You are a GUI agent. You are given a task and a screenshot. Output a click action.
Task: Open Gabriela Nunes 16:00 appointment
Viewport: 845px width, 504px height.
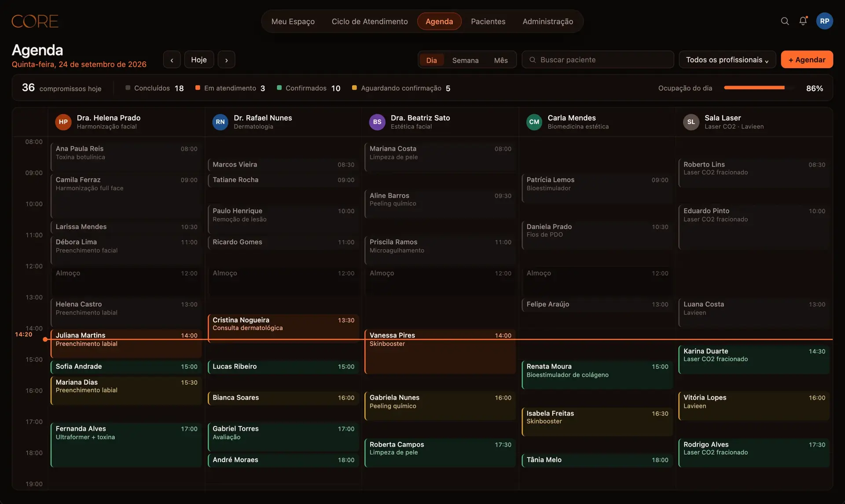coord(440,405)
